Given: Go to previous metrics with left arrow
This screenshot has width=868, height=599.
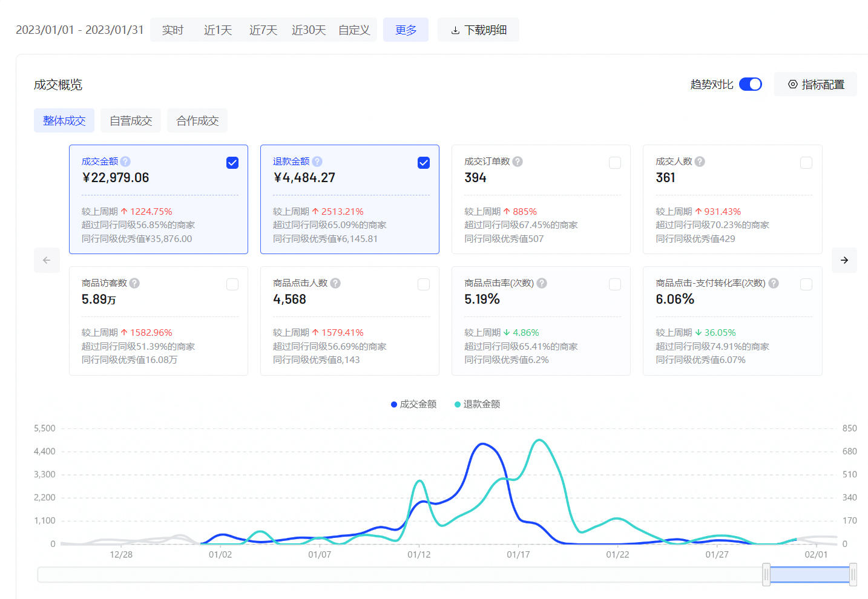Looking at the screenshot, I should coord(47,260).
